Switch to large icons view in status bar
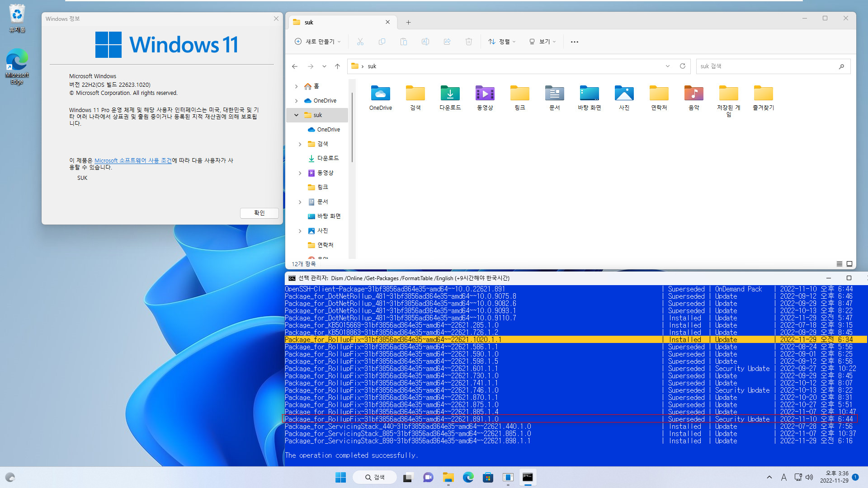The image size is (868, 488). coord(849,264)
